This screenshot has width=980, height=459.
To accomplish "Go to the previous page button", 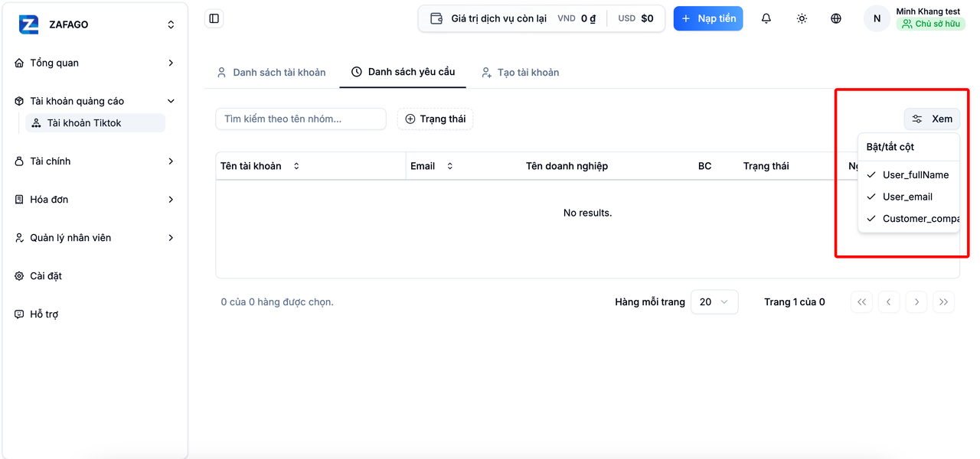I will [889, 302].
